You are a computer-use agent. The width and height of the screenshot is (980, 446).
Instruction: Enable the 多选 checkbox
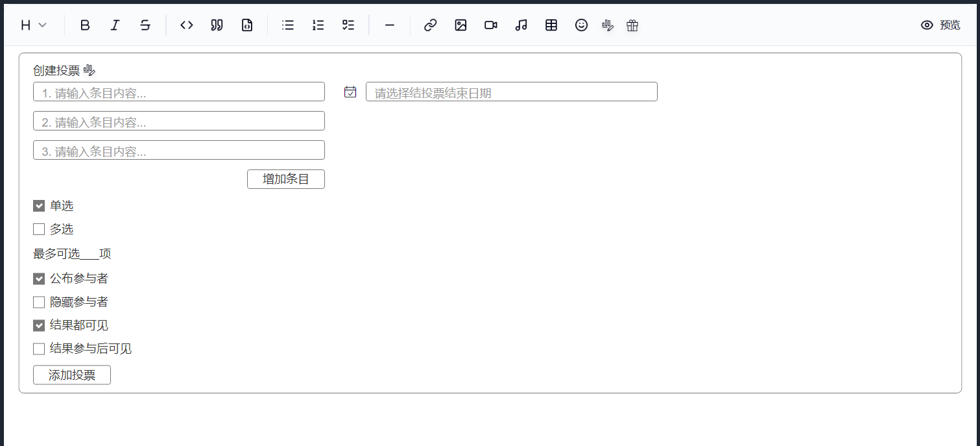click(x=39, y=229)
